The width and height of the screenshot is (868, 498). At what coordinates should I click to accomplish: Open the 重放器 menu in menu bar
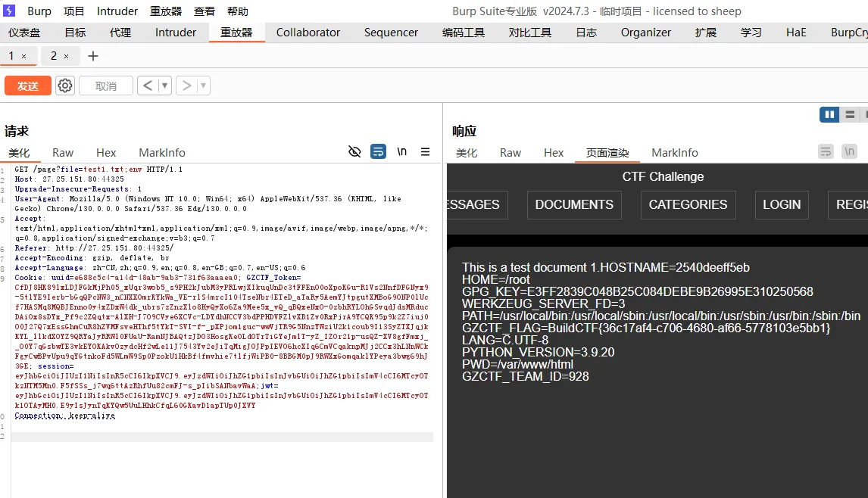pos(166,11)
